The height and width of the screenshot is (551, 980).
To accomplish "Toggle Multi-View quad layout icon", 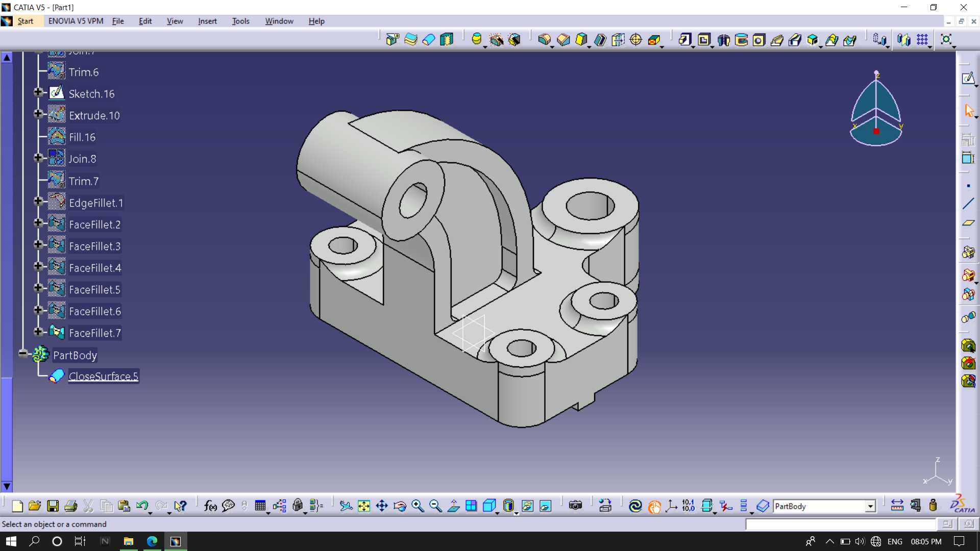I will 471,506.
